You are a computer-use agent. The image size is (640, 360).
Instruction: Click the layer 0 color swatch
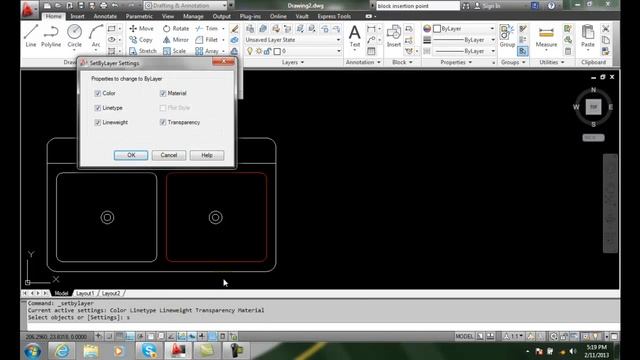(x=277, y=51)
